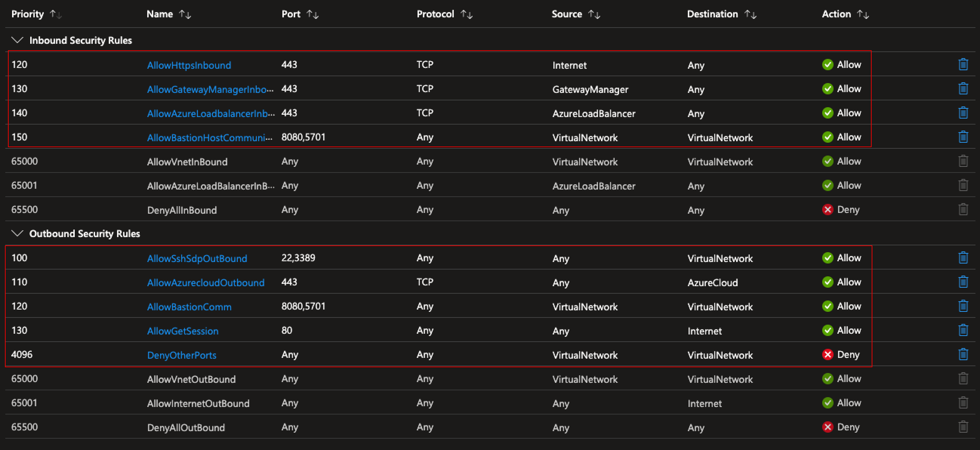Image resolution: width=980 pixels, height=450 pixels.
Task: Delete the AllowBastionComm outbound rule
Action: pos(963,306)
